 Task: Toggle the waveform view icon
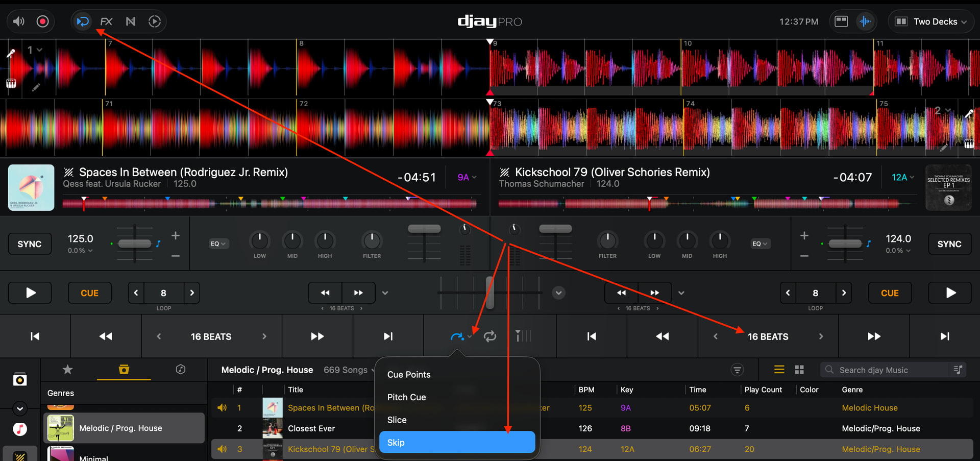[x=865, y=21]
